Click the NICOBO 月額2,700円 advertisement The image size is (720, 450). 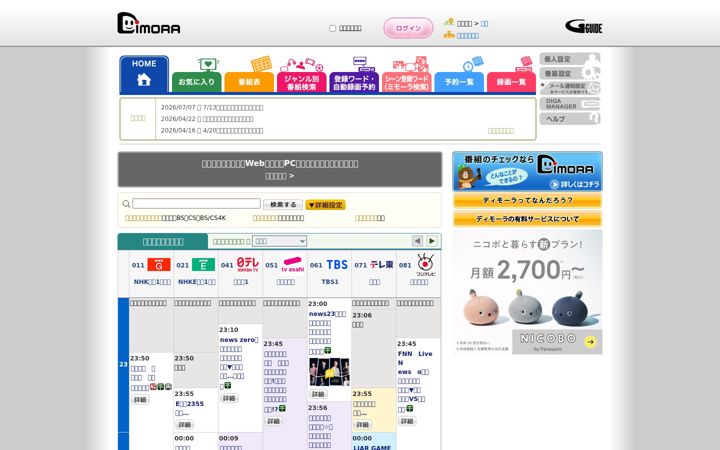point(527,292)
